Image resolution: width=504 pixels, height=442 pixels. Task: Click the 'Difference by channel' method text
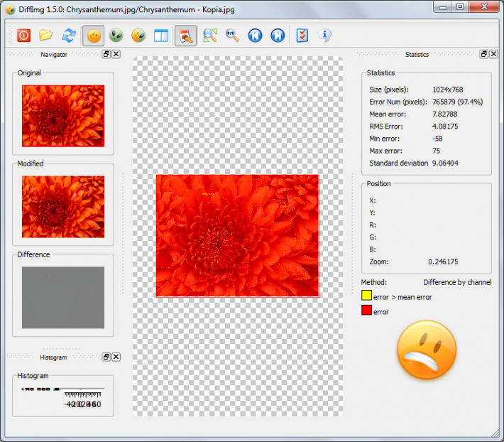[457, 282]
